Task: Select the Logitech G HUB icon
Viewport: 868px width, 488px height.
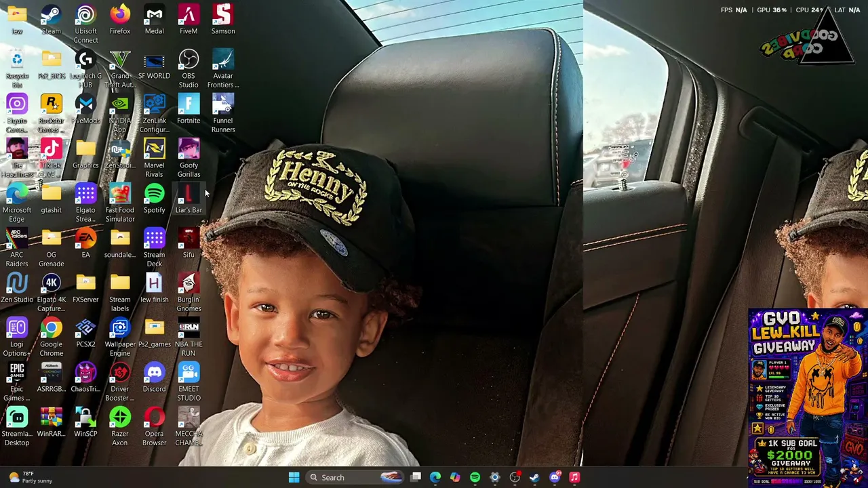Action: click(x=85, y=68)
